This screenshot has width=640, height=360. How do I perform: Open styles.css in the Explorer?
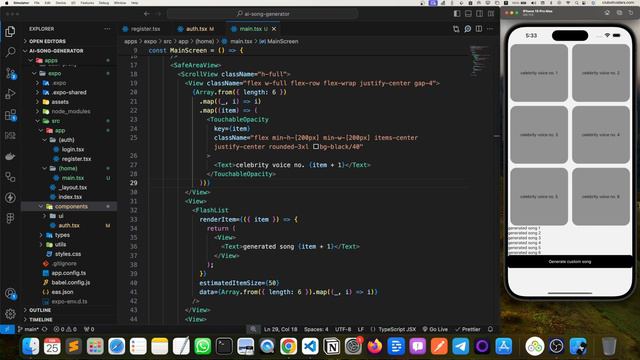(x=69, y=254)
